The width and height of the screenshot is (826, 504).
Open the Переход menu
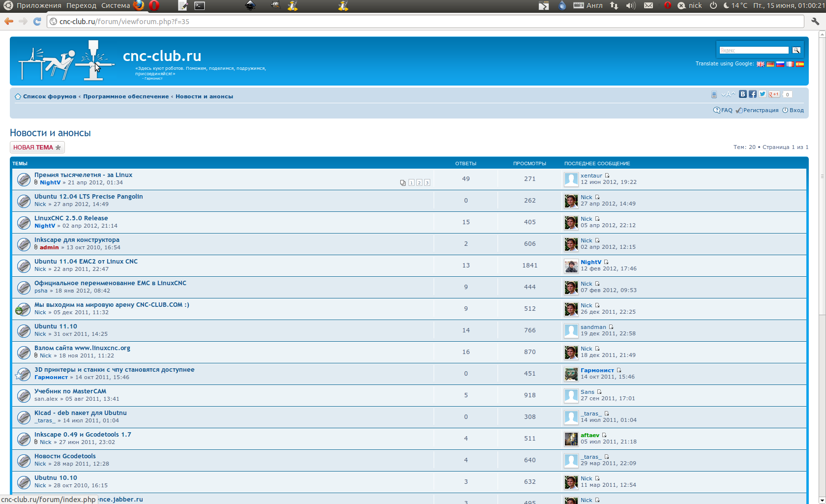(x=82, y=5)
